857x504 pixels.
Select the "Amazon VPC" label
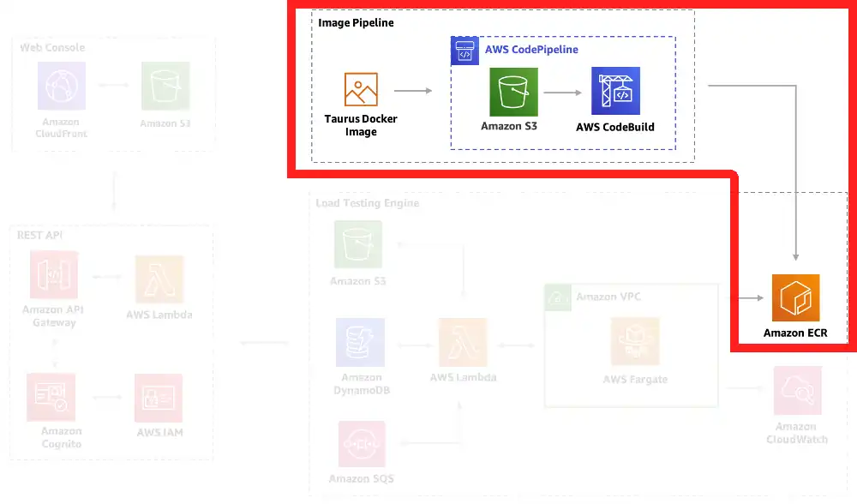pyautogui.click(x=608, y=297)
